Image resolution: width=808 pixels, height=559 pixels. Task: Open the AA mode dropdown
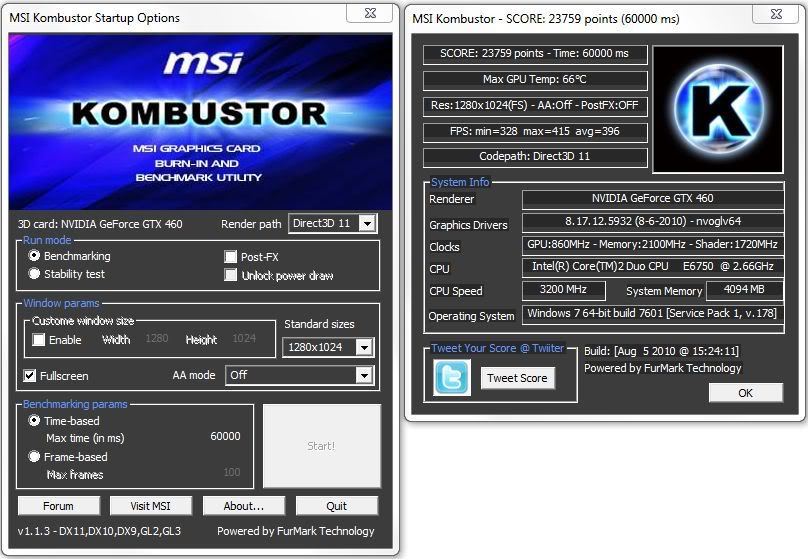[299, 375]
